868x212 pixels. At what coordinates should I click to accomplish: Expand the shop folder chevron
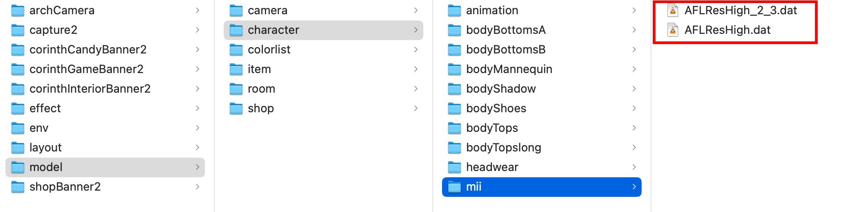[416, 108]
